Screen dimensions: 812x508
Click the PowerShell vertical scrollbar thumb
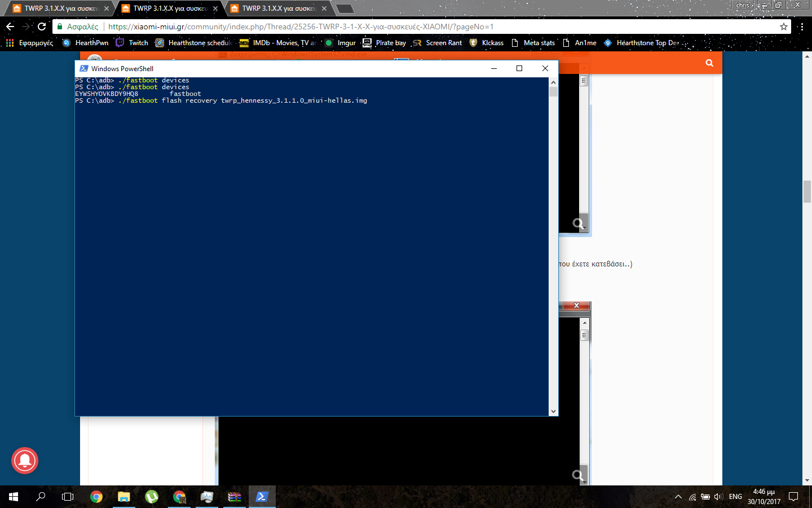(x=553, y=91)
